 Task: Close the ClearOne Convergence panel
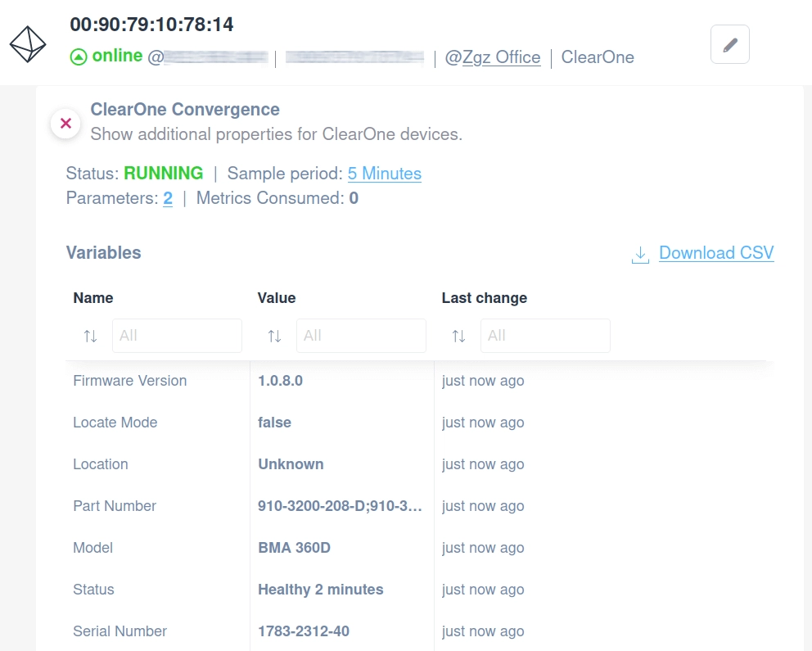click(x=65, y=124)
